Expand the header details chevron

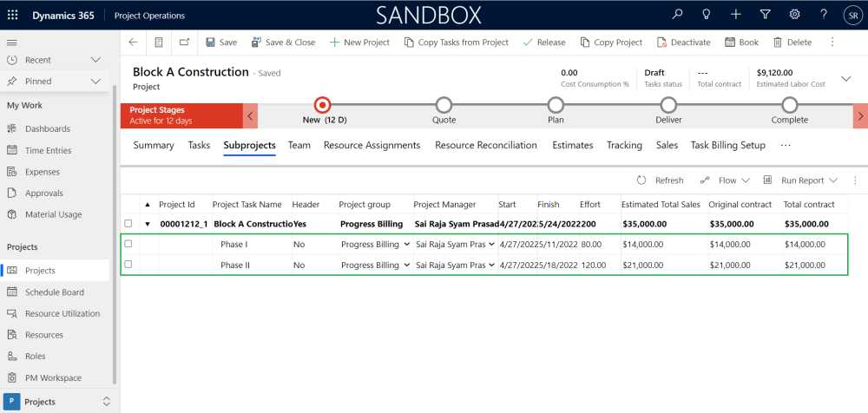pos(845,79)
